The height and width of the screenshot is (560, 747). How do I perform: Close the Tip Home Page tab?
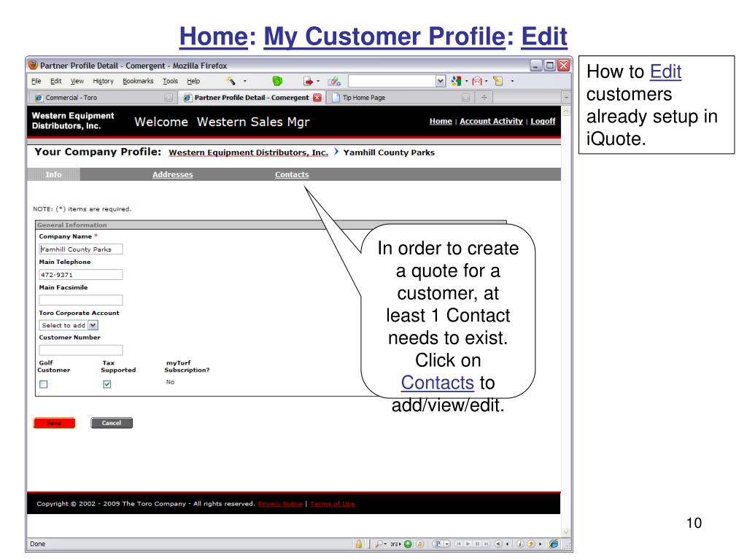point(466,98)
